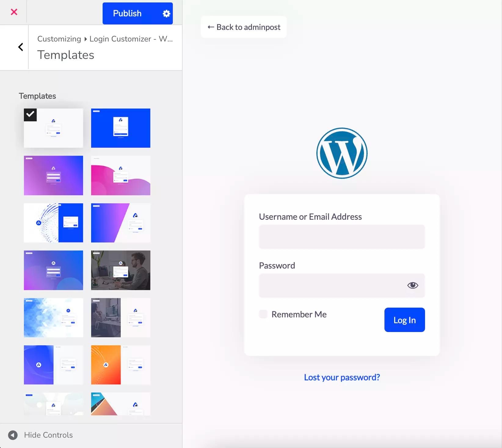Select the blue geometric triangles template

tap(53, 318)
